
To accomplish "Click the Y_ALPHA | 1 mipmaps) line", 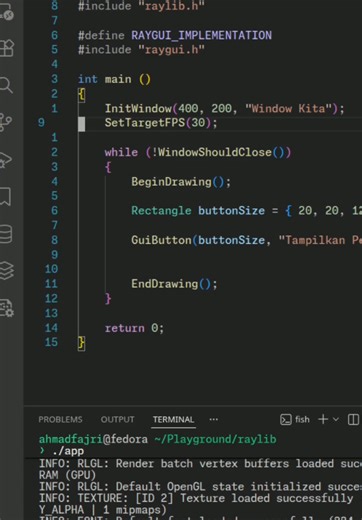I will tap(103, 510).
